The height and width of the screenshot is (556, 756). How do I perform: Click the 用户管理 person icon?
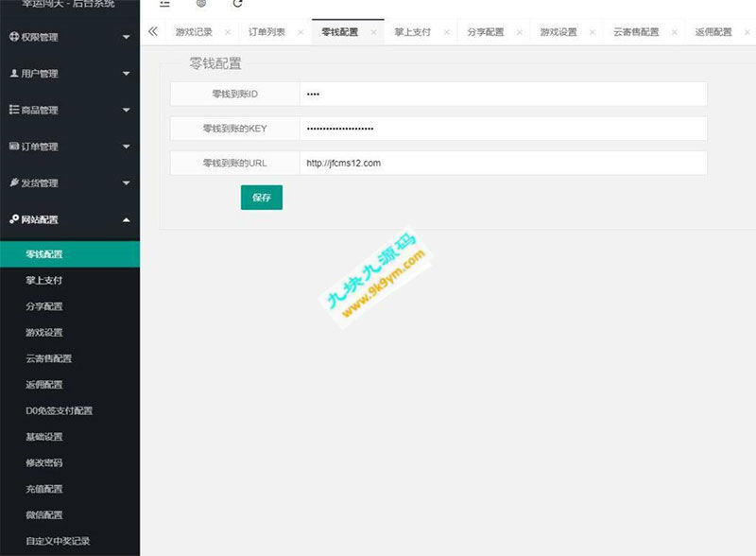(14, 74)
